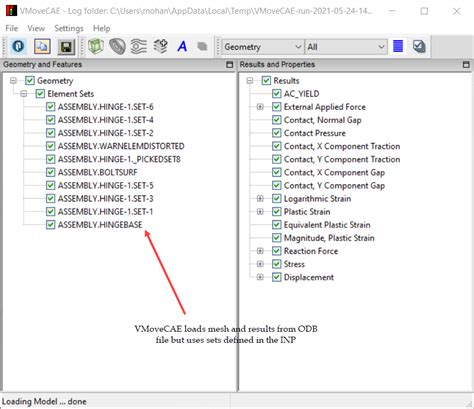Maximize the VMoveCAE window

click(x=424, y=11)
